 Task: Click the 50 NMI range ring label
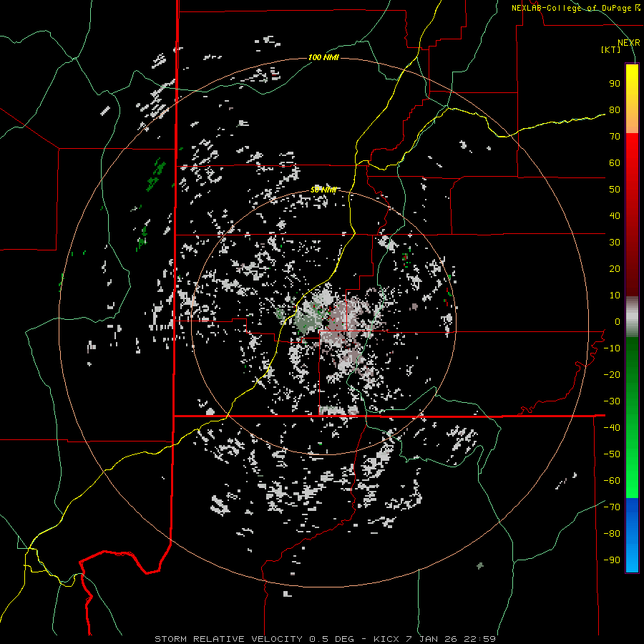coord(323,190)
